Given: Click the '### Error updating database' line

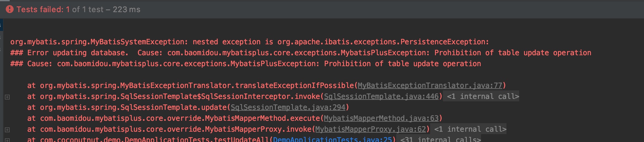Looking at the screenshot, I should (69, 53).
